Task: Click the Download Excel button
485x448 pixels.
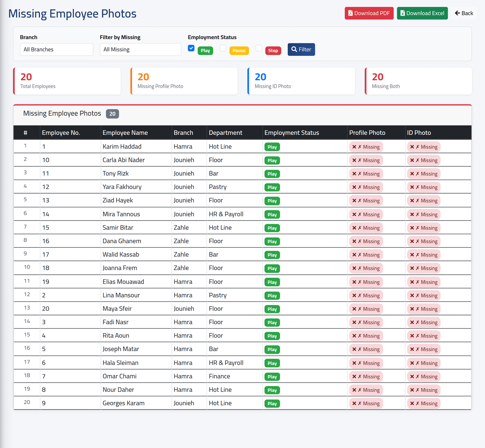Action: click(x=422, y=13)
